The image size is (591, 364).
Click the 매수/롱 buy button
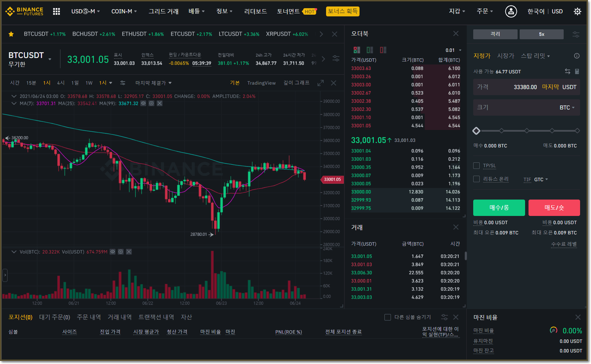click(x=499, y=208)
